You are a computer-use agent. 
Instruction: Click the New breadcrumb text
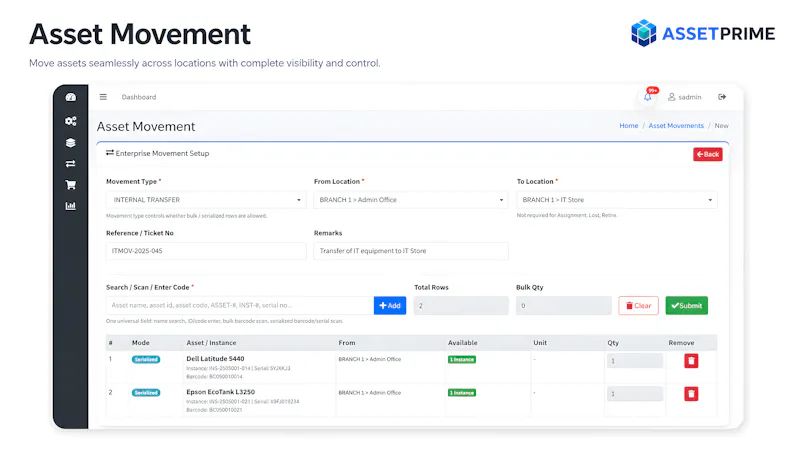[721, 126]
